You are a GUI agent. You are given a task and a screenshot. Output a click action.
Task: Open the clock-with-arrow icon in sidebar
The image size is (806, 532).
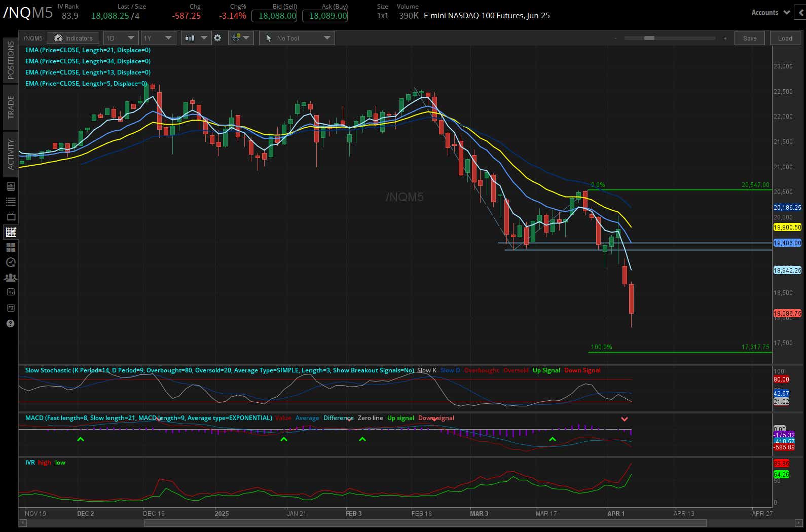(x=10, y=262)
